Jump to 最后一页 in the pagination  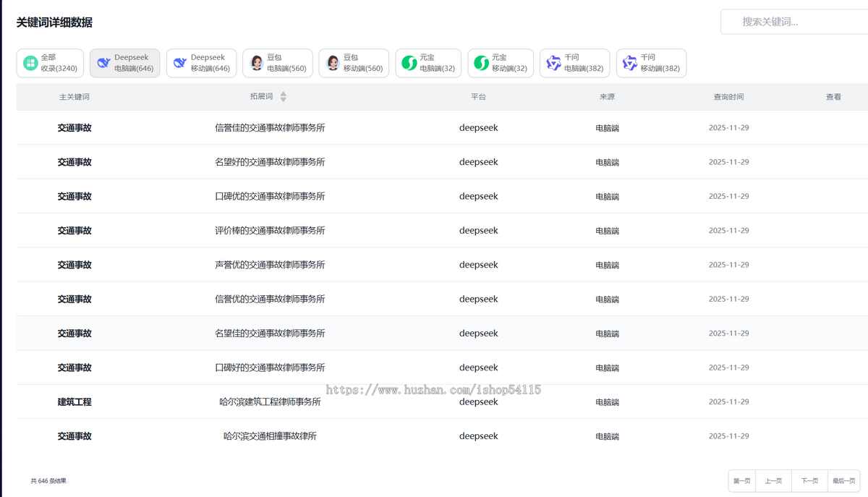843,481
